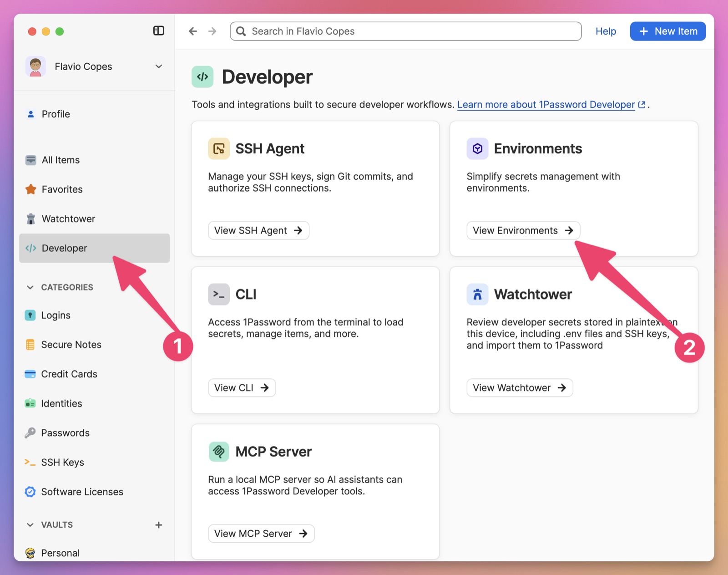Click the MCP Server card icon
Viewport: 728px width, 575px height.
(x=219, y=452)
